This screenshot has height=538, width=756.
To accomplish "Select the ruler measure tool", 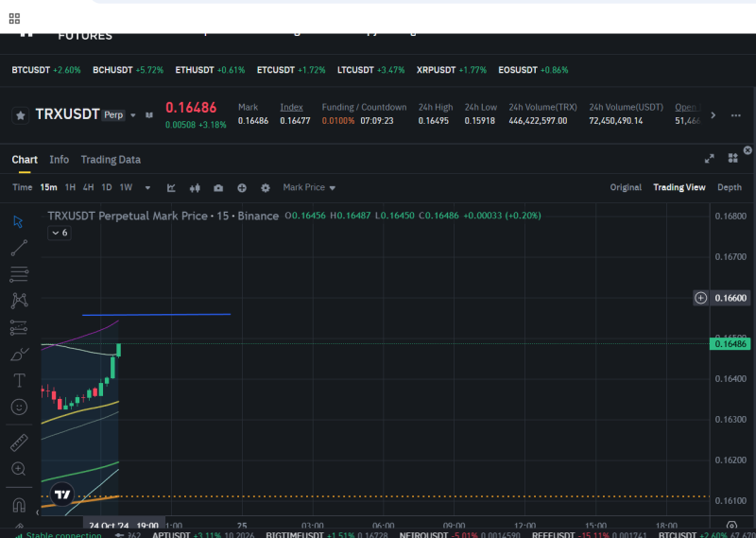I will point(19,443).
